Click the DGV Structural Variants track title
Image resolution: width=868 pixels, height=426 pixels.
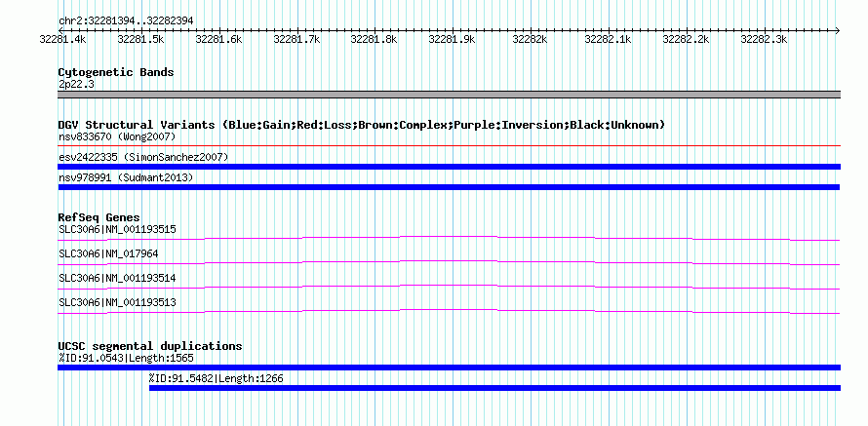pos(362,125)
